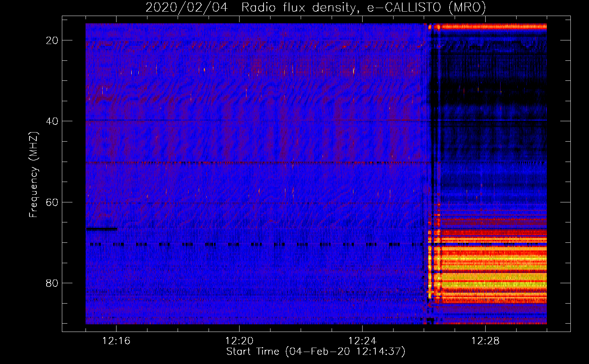Image resolution: width=589 pixels, height=364 pixels.
Task: Click the '12:28' time tick label
Action: point(485,341)
